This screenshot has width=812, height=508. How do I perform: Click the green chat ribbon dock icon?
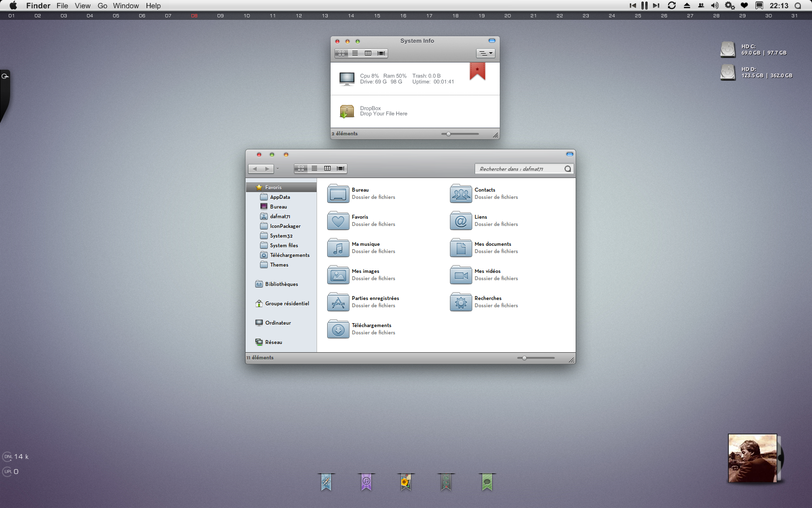[487, 482]
